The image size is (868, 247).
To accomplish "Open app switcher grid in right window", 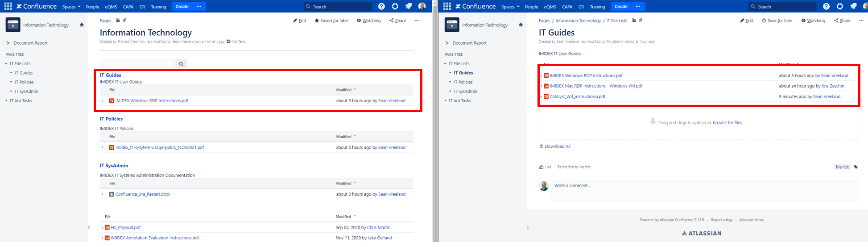I will point(447,7).
